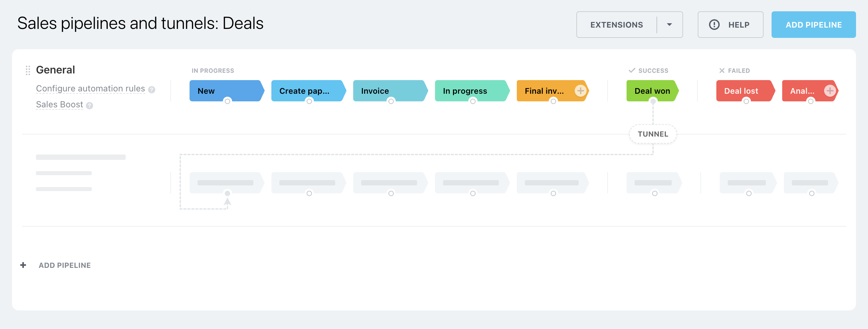Click the drag handle beside General
The width and height of the screenshot is (868, 329).
28,70
